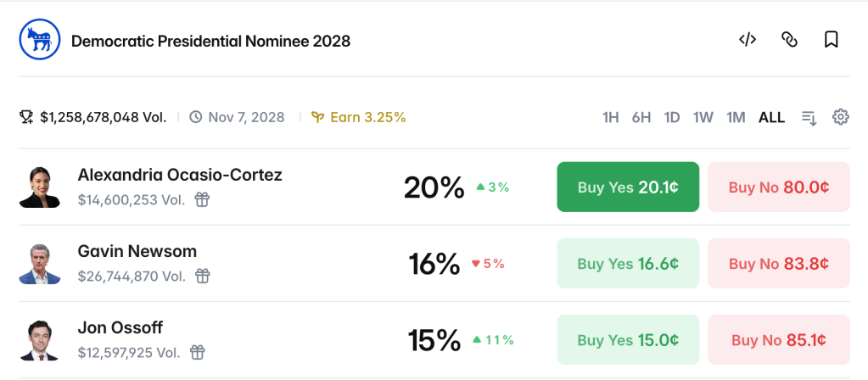Select the 1M time range
This screenshot has width=868, height=380.
point(736,117)
